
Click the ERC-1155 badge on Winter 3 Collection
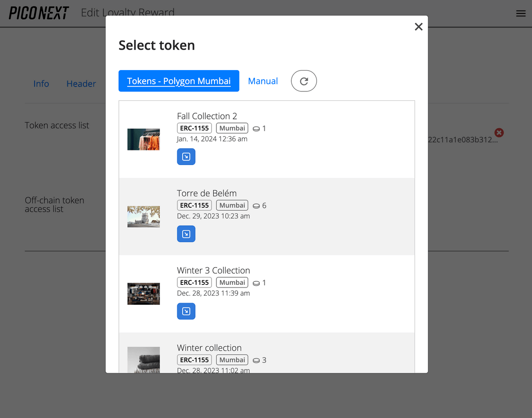tap(194, 282)
